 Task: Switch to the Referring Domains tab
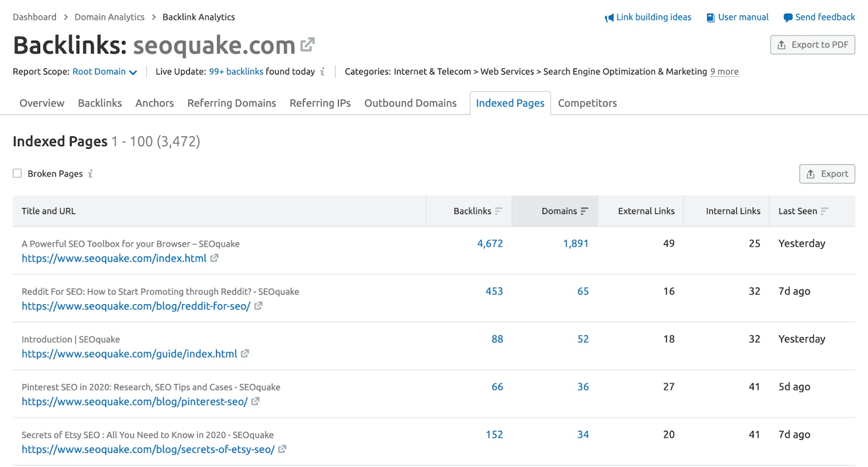pyautogui.click(x=232, y=103)
